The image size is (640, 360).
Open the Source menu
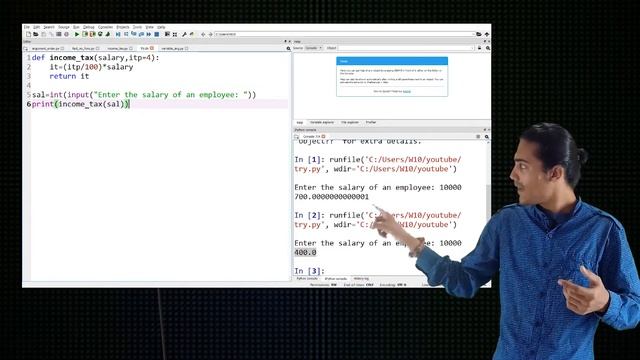coord(64,27)
